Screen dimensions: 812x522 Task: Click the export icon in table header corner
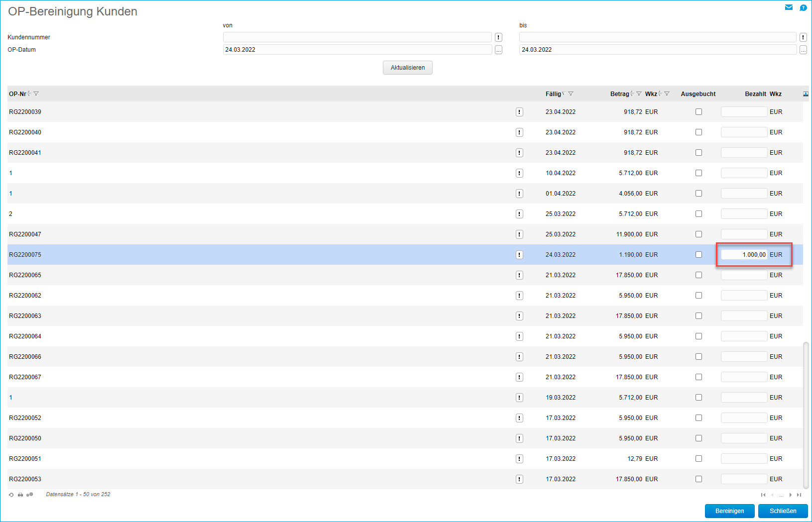tap(806, 94)
